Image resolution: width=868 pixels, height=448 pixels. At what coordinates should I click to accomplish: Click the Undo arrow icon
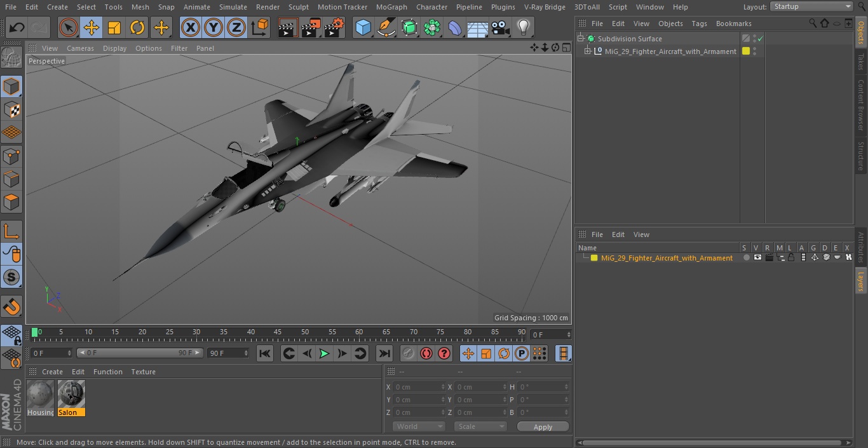(17, 27)
